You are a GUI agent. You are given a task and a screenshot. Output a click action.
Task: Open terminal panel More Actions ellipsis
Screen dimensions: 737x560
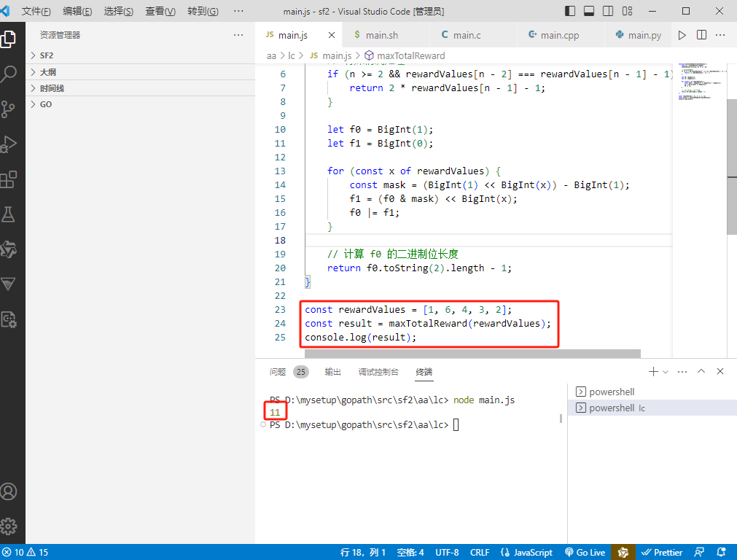[x=682, y=371]
